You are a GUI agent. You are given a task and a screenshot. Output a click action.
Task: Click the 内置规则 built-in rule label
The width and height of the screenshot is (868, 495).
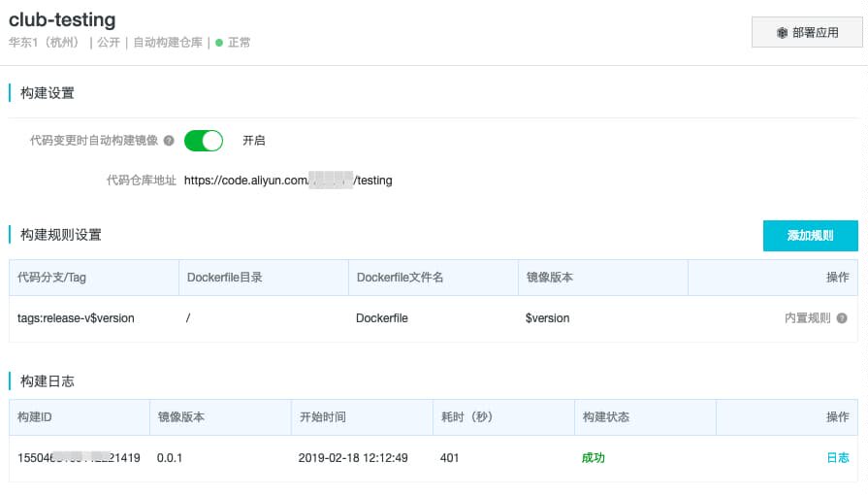(808, 318)
